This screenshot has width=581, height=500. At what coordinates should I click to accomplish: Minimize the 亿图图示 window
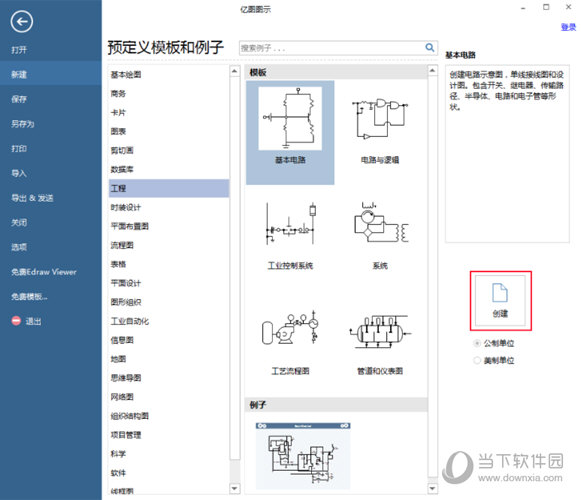coord(523,8)
